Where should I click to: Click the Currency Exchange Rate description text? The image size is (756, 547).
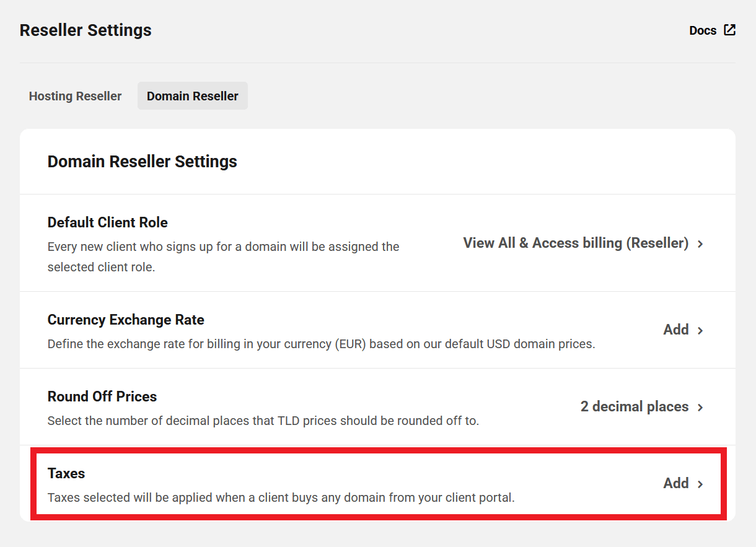[322, 344]
